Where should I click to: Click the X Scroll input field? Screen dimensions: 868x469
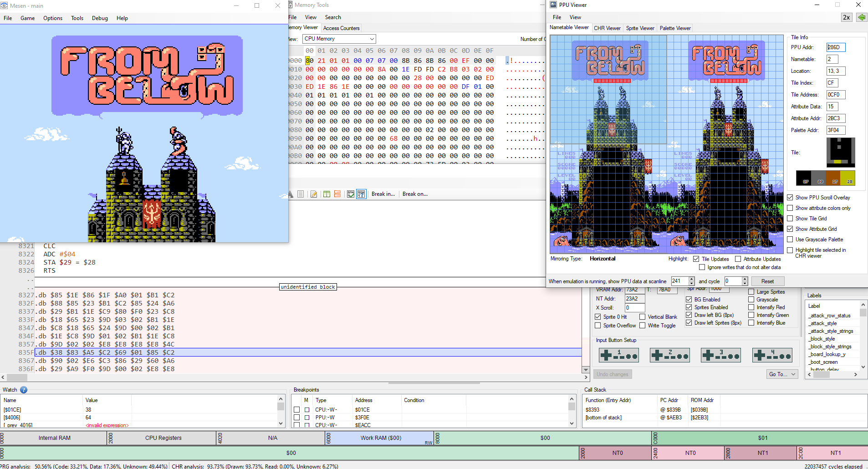pyautogui.click(x=635, y=308)
